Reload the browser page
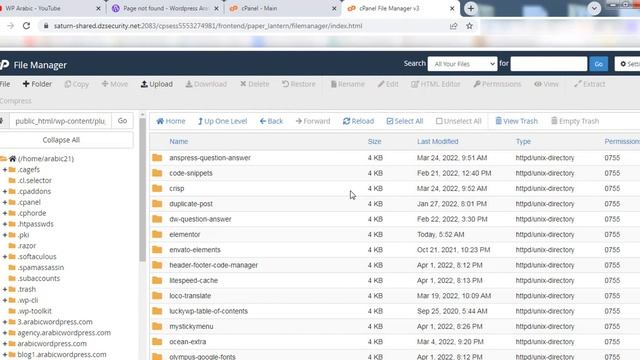Screen dimensions: 640x360 pos(26,26)
